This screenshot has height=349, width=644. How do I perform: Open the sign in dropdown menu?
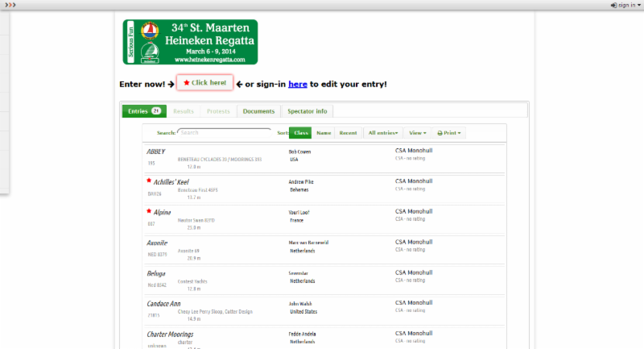click(x=625, y=5)
